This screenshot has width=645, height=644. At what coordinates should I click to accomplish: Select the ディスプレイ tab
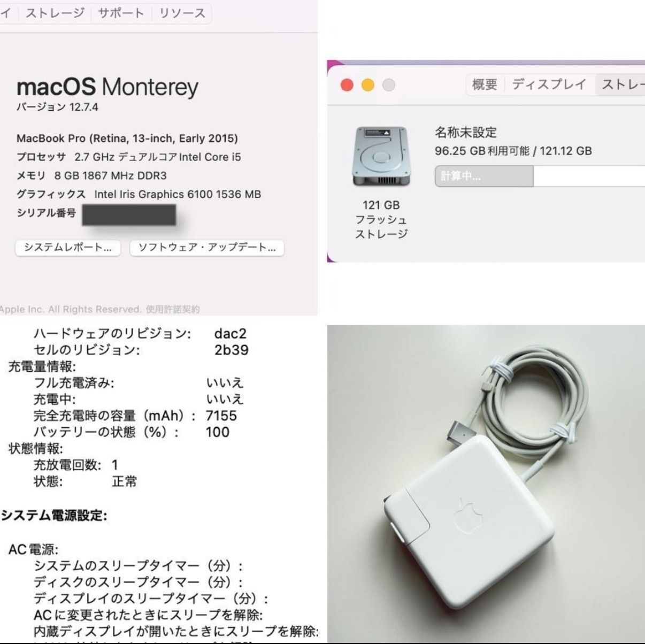click(549, 85)
